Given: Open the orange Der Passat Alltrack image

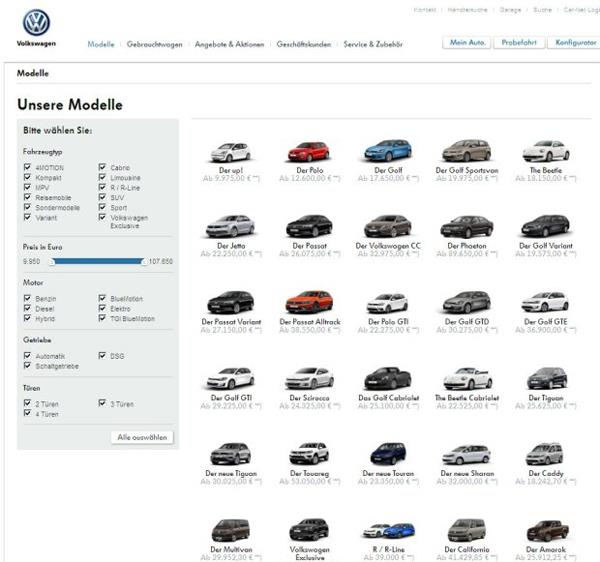Looking at the screenshot, I should pos(308,302).
